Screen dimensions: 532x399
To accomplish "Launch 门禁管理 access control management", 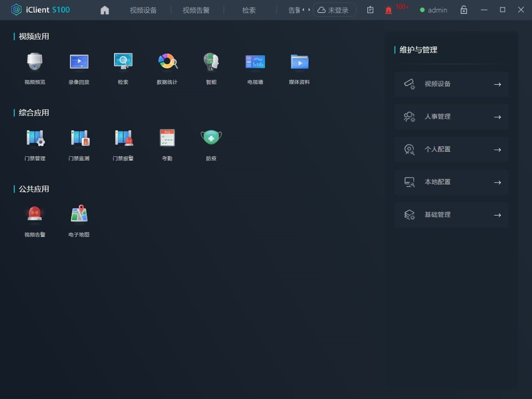I will pos(34,138).
